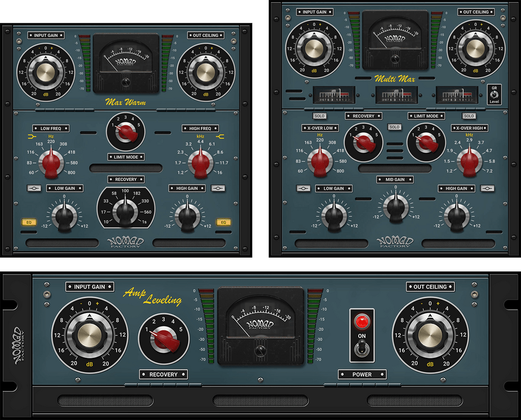Click the RECOVERY label in Amp Leveling
The height and width of the screenshot is (420, 521).
pos(163,375)
